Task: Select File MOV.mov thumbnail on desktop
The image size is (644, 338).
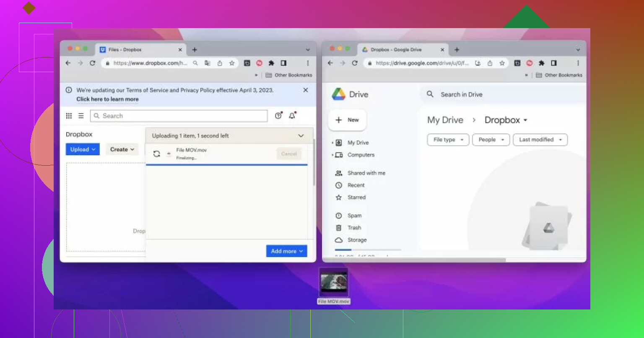Action: (x=334, y=282)
